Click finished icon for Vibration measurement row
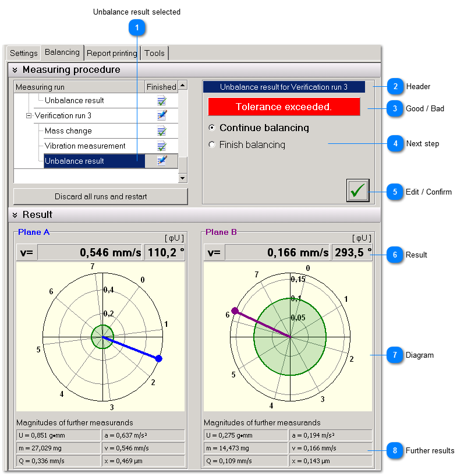The image size is (464, 476). 161,146
